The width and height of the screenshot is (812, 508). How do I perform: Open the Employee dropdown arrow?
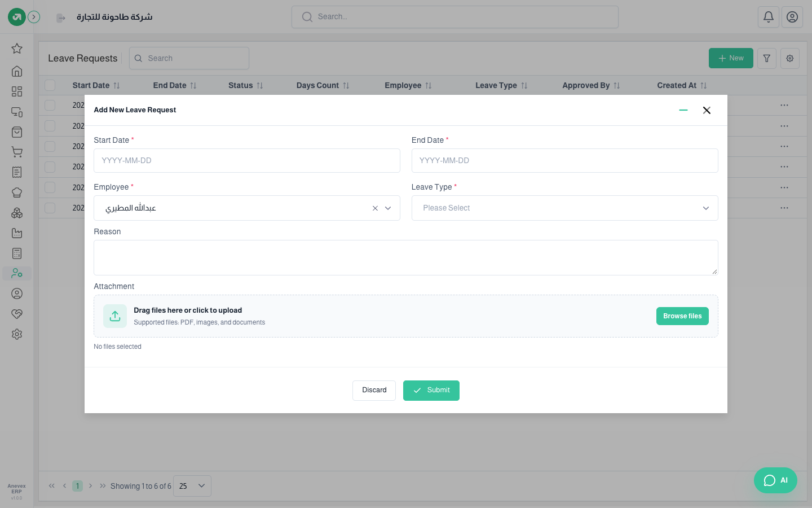coord(388,208)
